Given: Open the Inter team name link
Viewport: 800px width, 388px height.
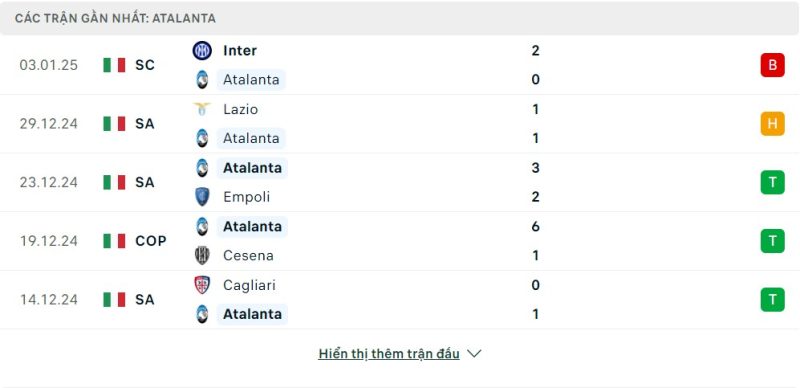Looking at the screenshot, I should point(240,51).
